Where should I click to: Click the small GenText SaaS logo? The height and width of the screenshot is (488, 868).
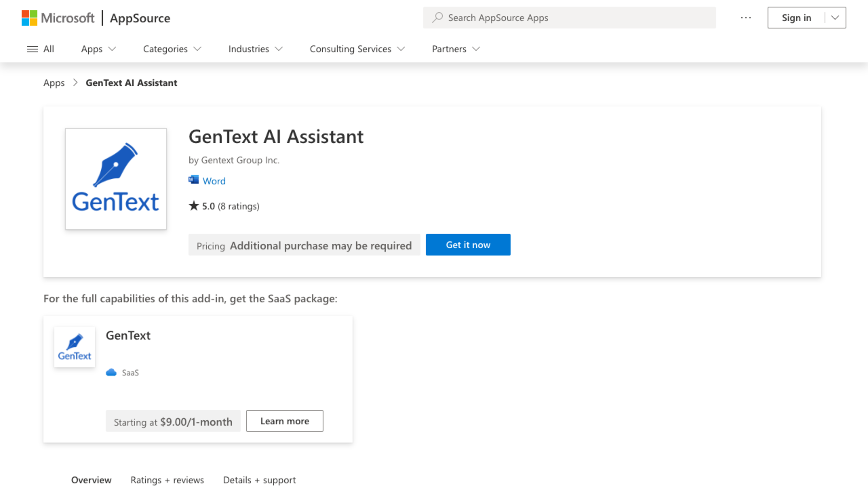pyautogui.click(x=74, y=347)
